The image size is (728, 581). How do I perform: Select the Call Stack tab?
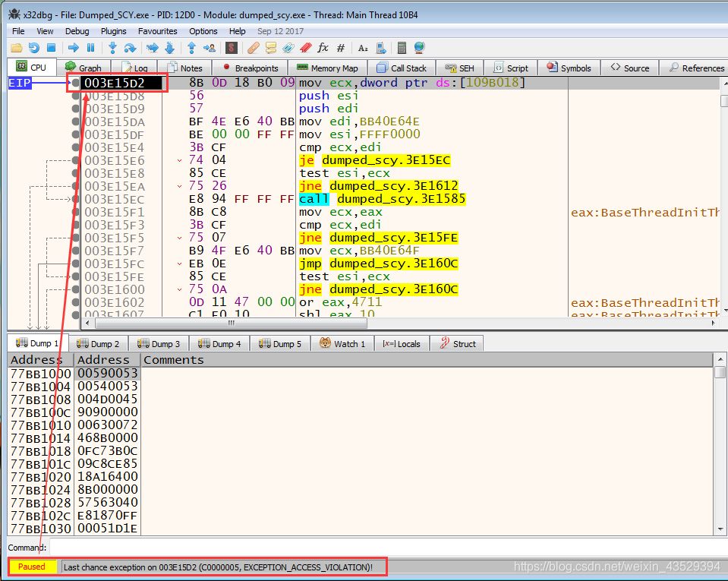[402, 68]
